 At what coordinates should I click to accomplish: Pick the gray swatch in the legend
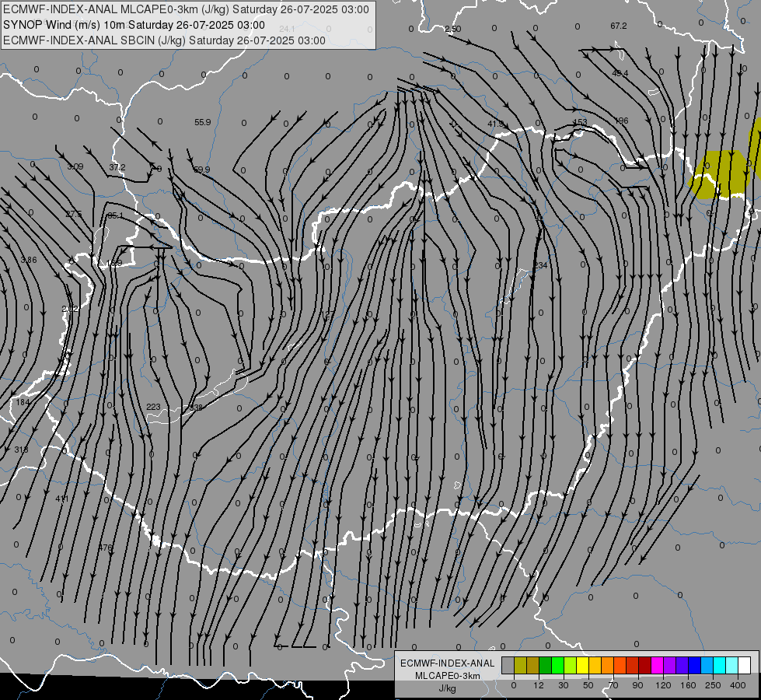click(x=508, y=665)
